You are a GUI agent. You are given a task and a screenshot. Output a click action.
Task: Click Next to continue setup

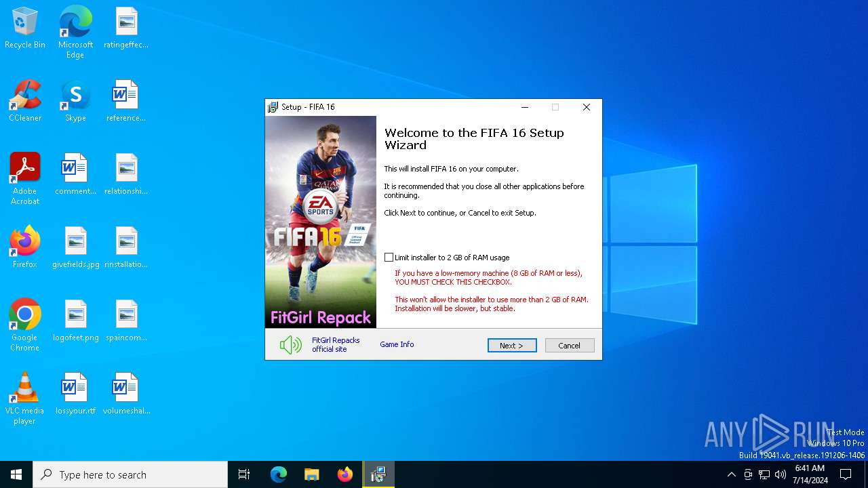click(512, 346)
